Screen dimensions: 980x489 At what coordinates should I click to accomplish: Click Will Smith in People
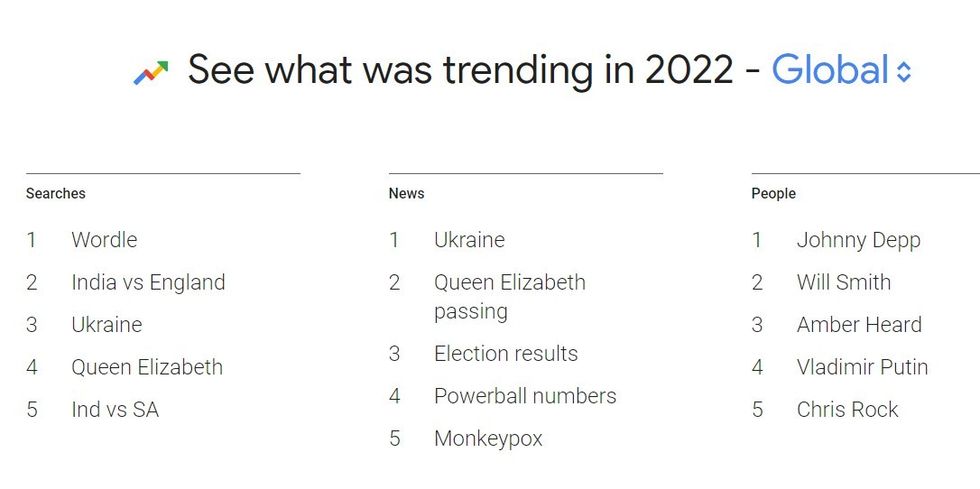click(x=843, y=282)
